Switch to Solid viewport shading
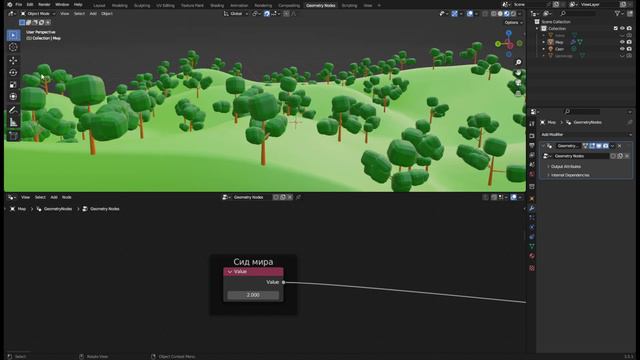Image resolution: width=640 pixels, height=360 pixels. (500, 14)
